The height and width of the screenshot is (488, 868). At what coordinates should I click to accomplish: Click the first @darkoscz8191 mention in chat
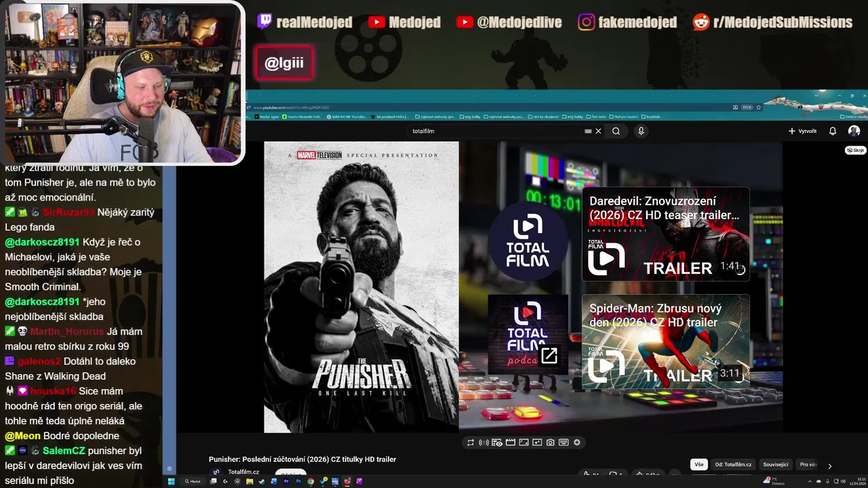[x=42, y=242]
